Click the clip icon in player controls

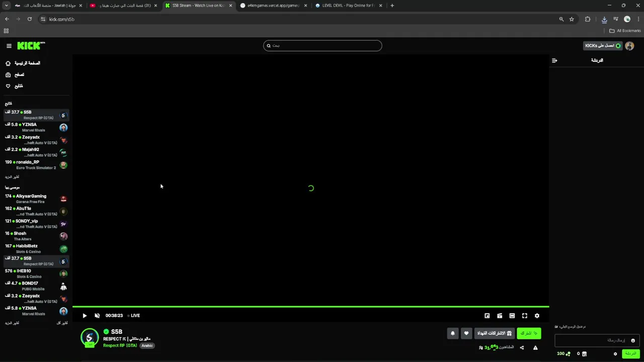pyautogui.click(x=500, y=316)
